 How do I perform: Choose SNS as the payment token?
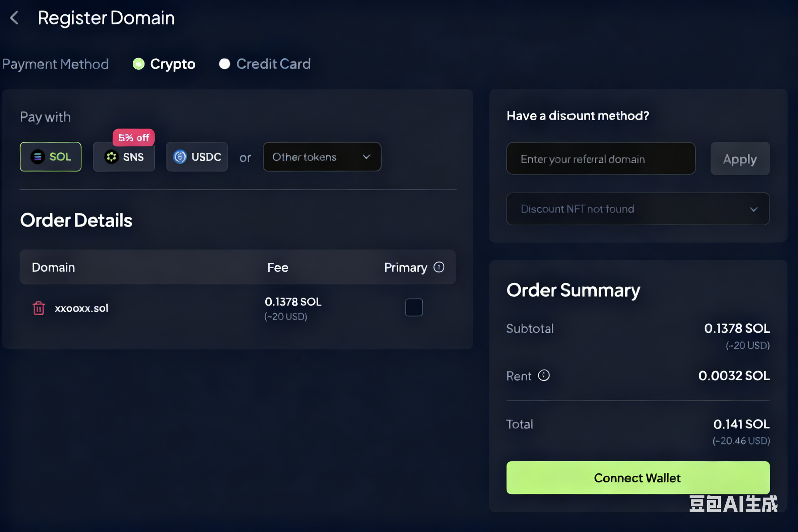pos(124,157)
